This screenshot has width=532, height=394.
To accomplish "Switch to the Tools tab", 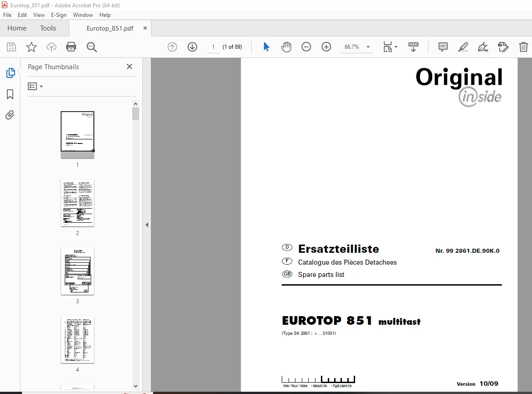I will tap(48, 28).
